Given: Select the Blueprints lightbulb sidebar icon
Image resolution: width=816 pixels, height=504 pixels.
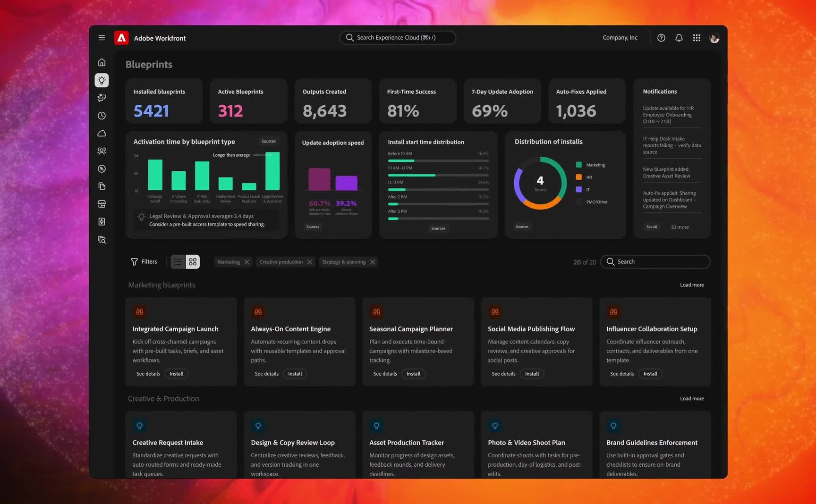Looking at the screenshot, I should pos(102,80).
